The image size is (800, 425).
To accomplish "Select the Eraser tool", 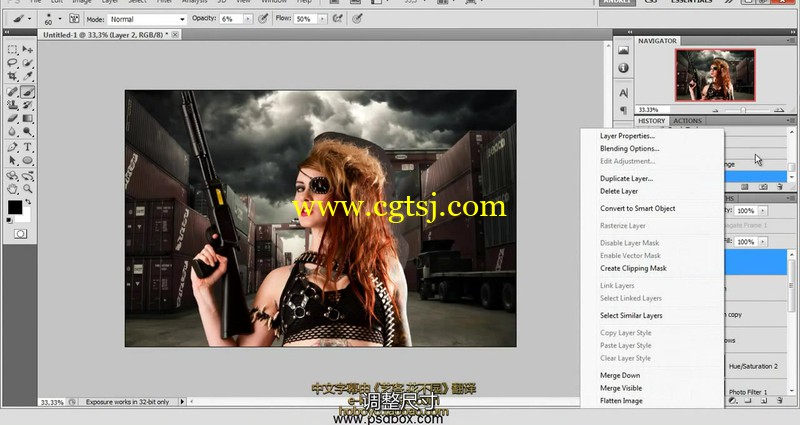I will coord(12,118).
